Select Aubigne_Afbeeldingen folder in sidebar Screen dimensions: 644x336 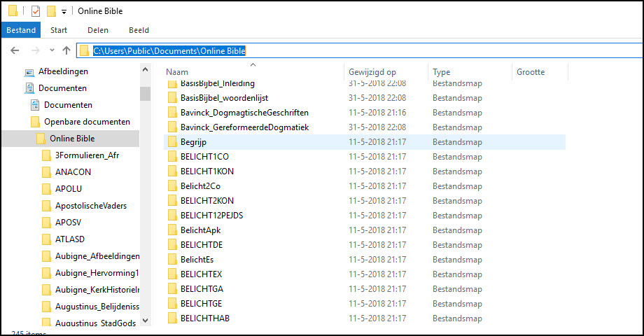click(97, 256)
